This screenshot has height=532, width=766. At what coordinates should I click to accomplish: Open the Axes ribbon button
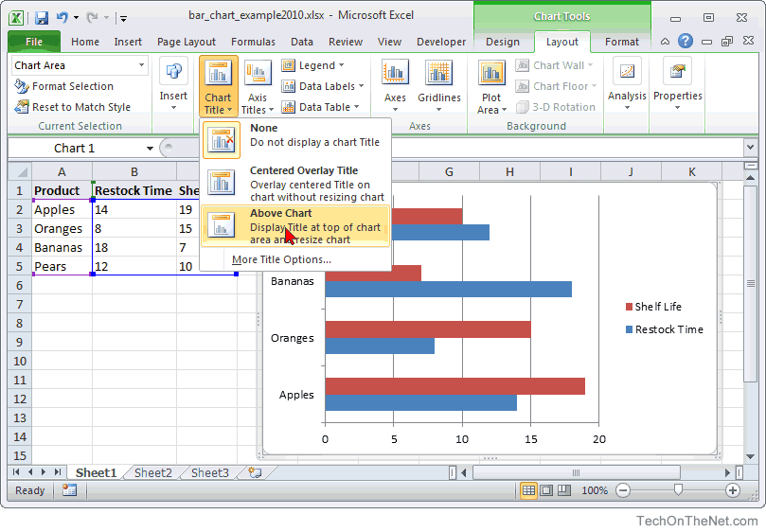(395, 86)
